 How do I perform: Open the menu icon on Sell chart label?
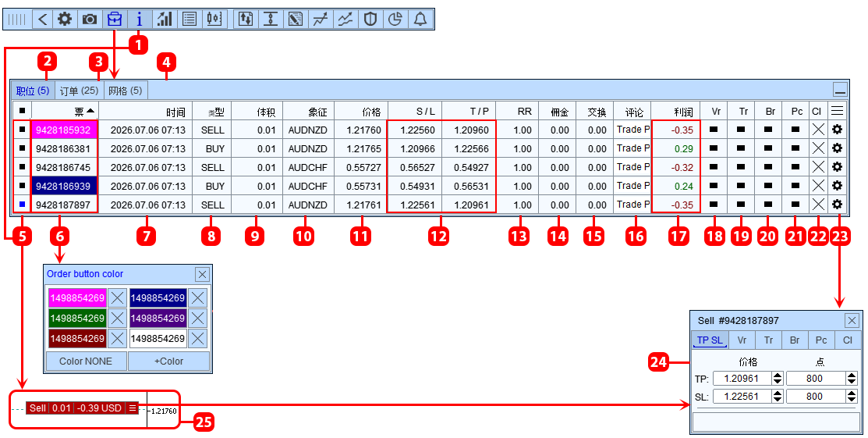(x=133, y=408)
